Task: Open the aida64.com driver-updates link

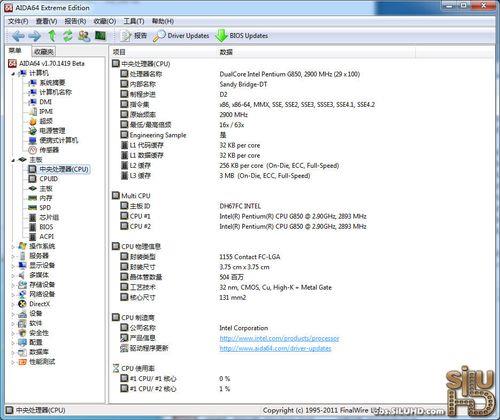Action: pyautogui.click(x=275, y=348)
